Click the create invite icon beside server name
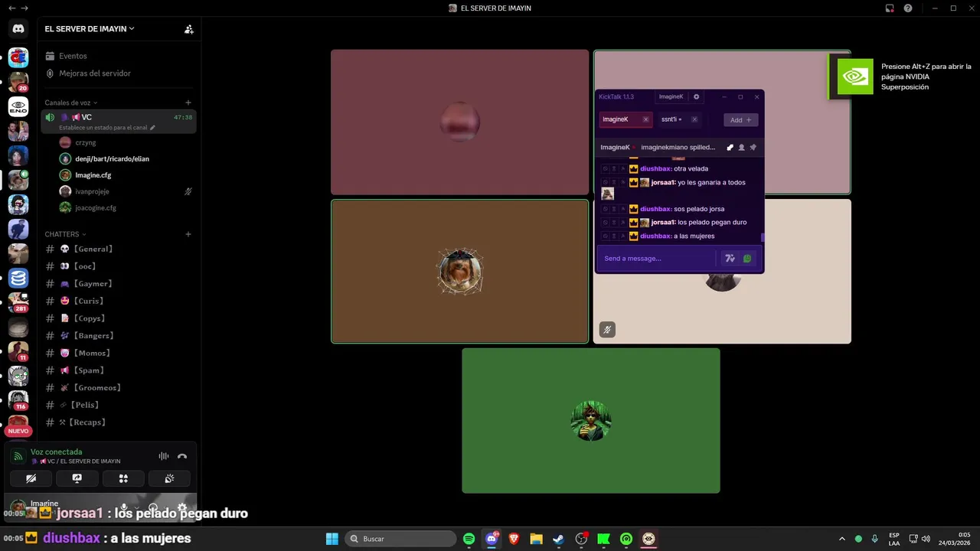The width and height of the screenshot is (980, 551). [x=189, y=29]
